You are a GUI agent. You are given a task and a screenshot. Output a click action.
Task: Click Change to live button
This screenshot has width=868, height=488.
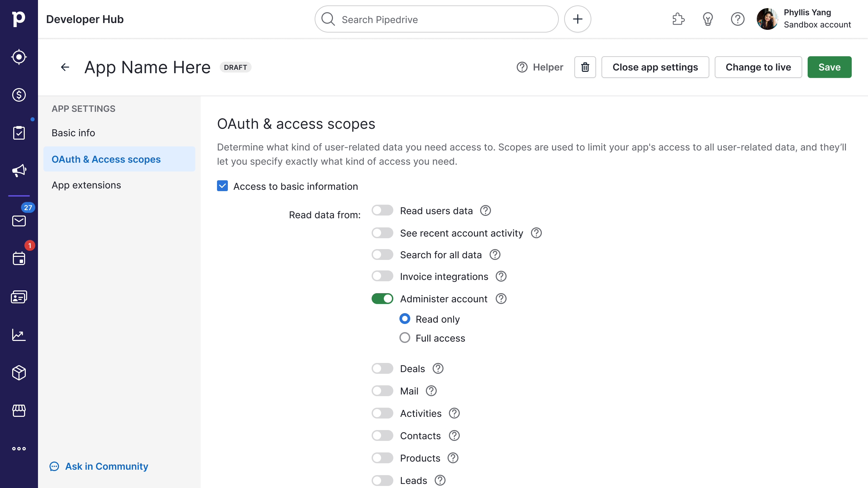click(758, 67)
